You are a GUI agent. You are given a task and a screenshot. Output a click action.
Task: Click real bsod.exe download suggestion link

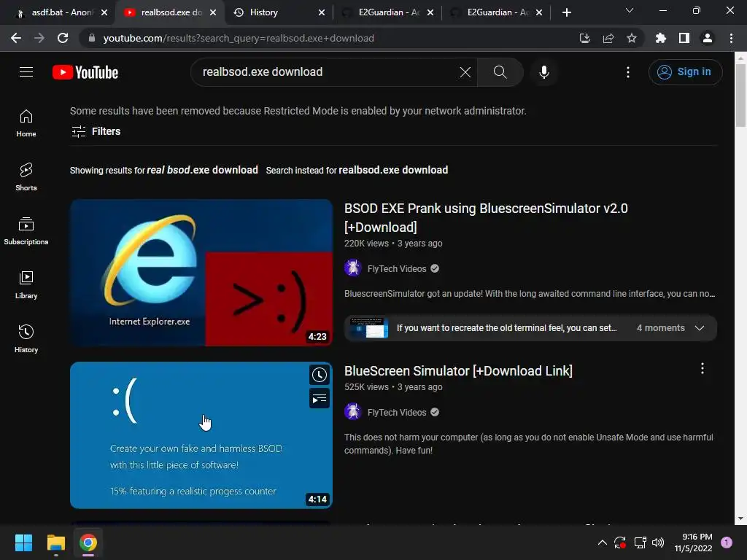[202, 170]
